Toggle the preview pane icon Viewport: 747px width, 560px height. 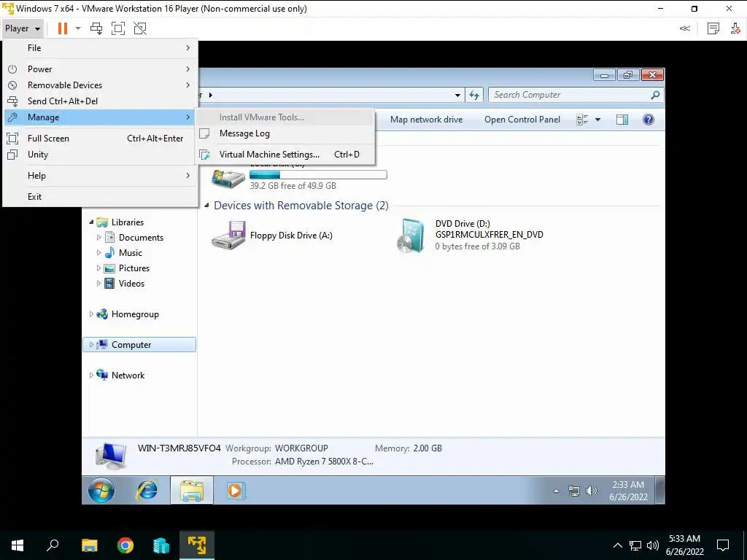click(x=622, y=120)
